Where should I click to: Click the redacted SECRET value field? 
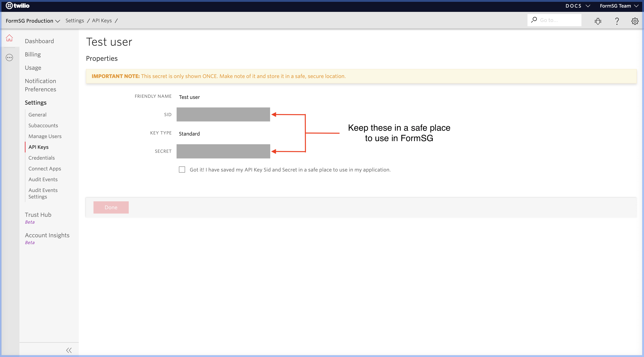223,151
